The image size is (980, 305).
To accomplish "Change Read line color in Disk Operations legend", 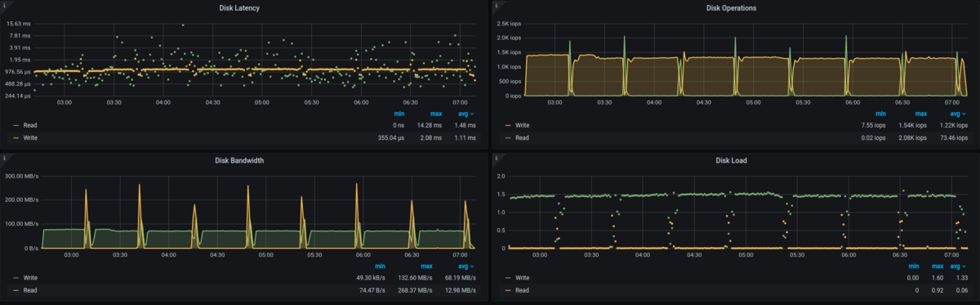I will tap(509, 137).
